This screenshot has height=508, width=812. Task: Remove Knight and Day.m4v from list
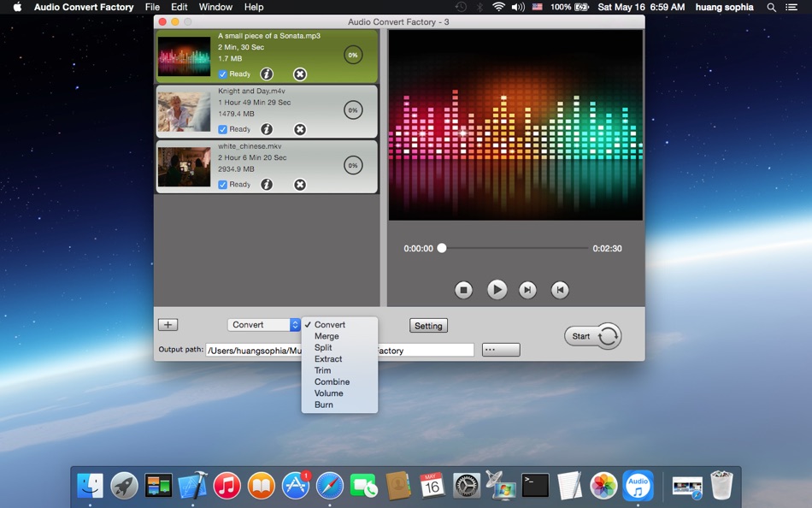[300, 129]
